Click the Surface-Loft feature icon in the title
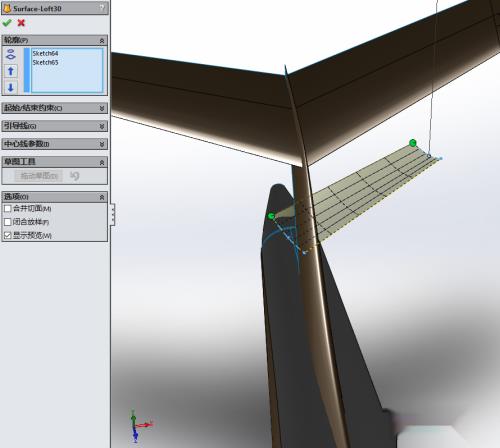The image size is (500, 448). (7, 8)
